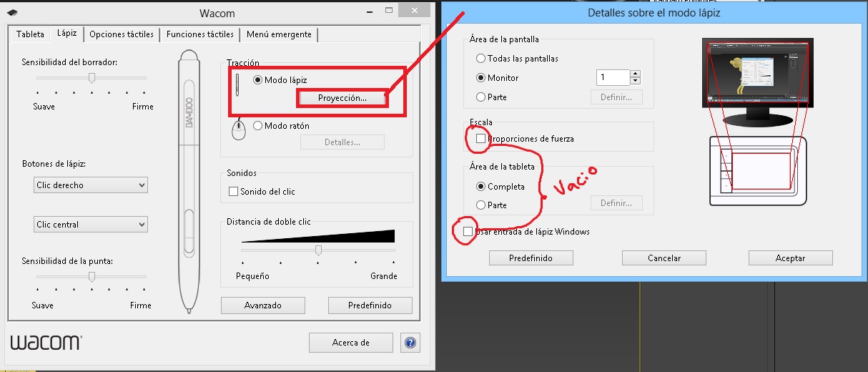Enable the Sonido del clic checkbox
This screenshot has width=868, height=372.
click(233, 192)
